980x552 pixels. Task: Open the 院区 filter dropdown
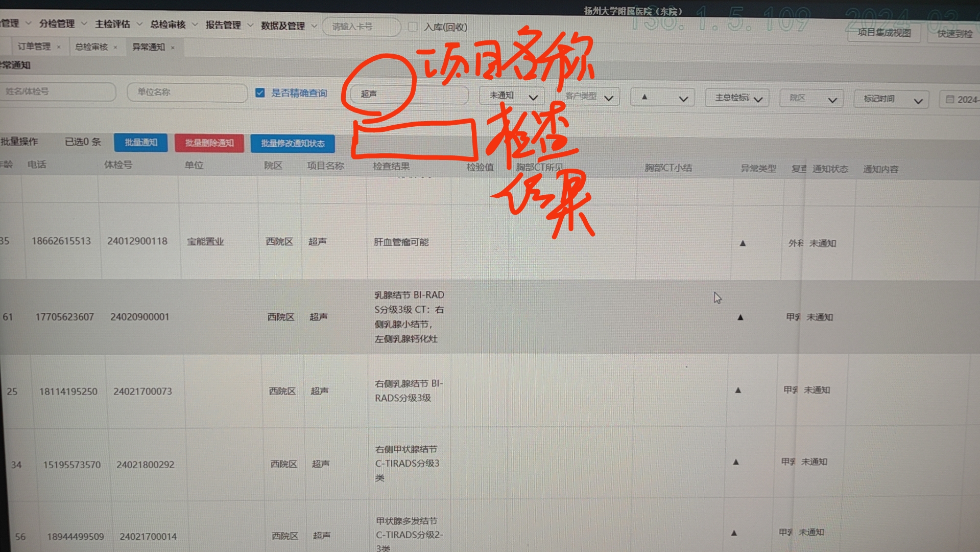(x=811, y=98)
